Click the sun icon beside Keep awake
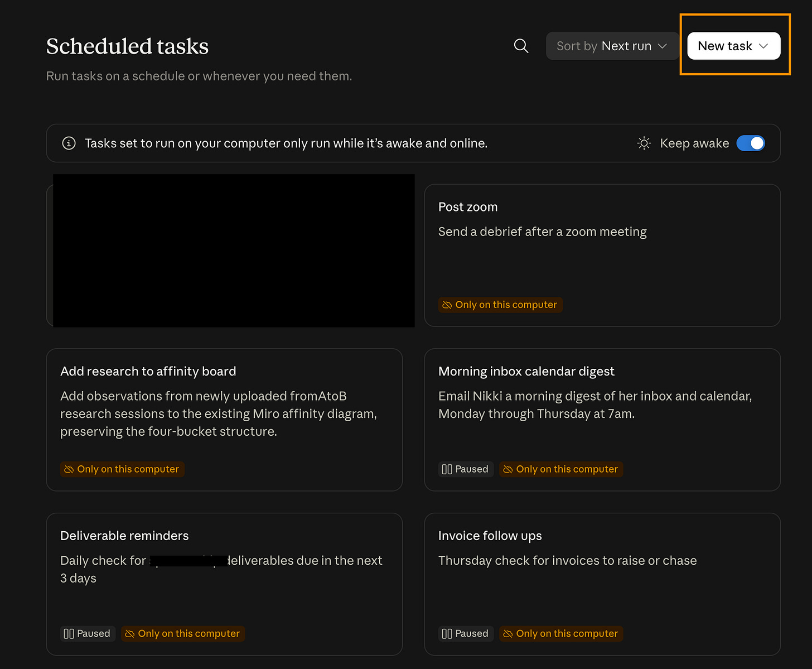This screenshot has width=812, height=669. [x=644, y=143]
